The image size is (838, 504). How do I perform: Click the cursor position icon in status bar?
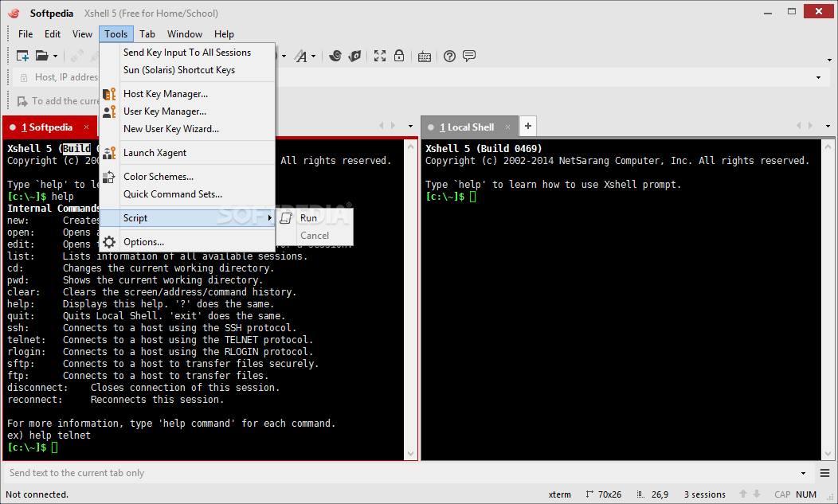click(x=640, y=494)
